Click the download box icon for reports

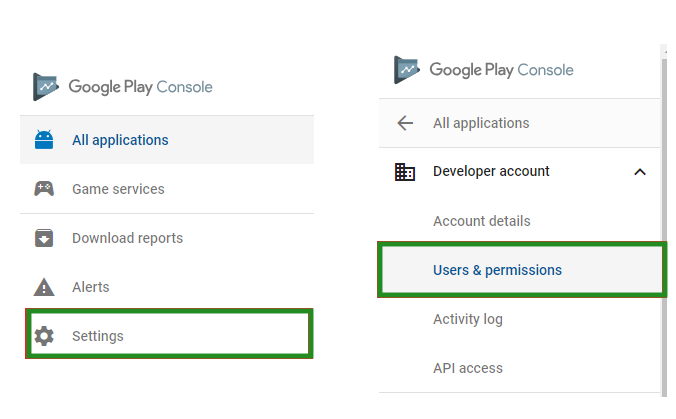coord(44,238)
